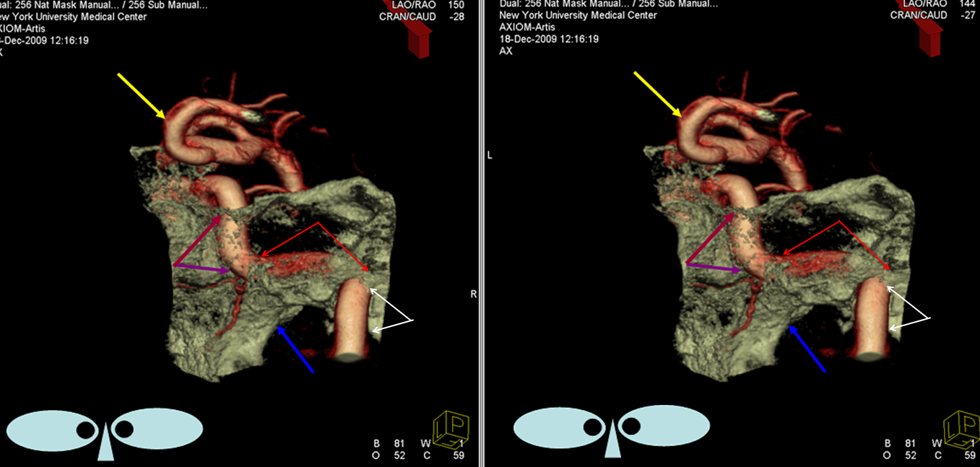Click the blue arrow in the right panel

pyautogui.click(x=807, y=349)
